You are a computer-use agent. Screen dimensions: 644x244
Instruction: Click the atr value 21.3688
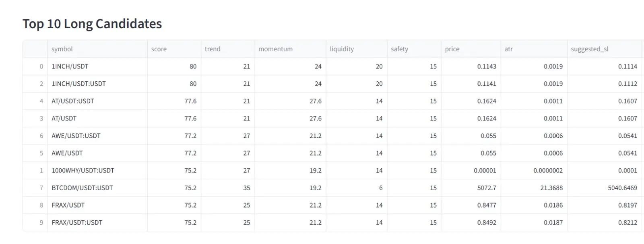534,188
